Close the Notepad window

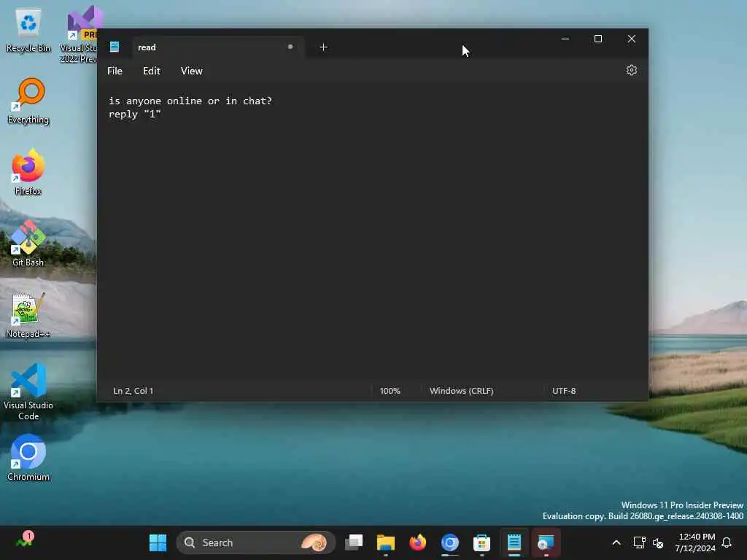(x=631, y=39)
